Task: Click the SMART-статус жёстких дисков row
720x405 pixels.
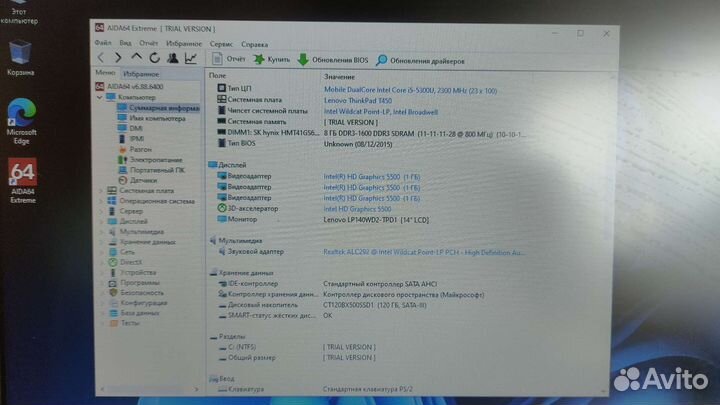Action: (x=275, y=315)
